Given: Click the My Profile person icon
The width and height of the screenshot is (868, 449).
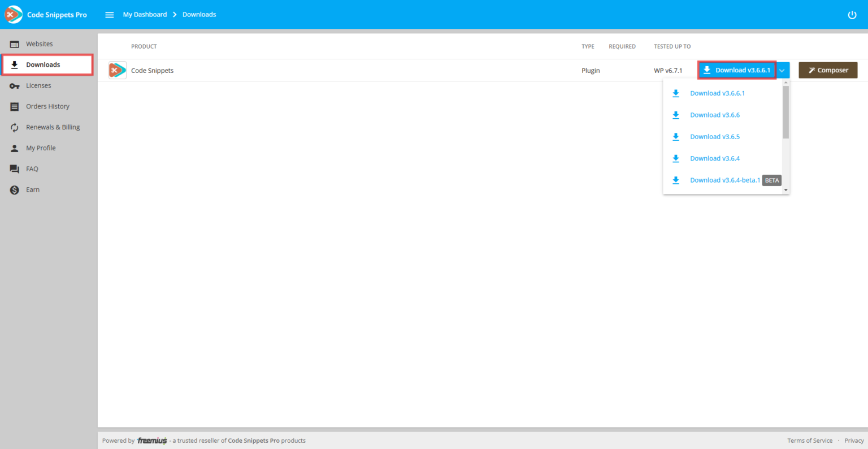Looking at the screenshot, I should [x=15, y=148].
